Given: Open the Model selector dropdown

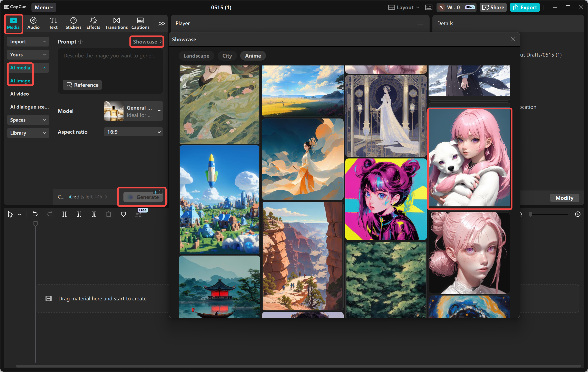Looking at the screenshot, I should coord(133,111).
